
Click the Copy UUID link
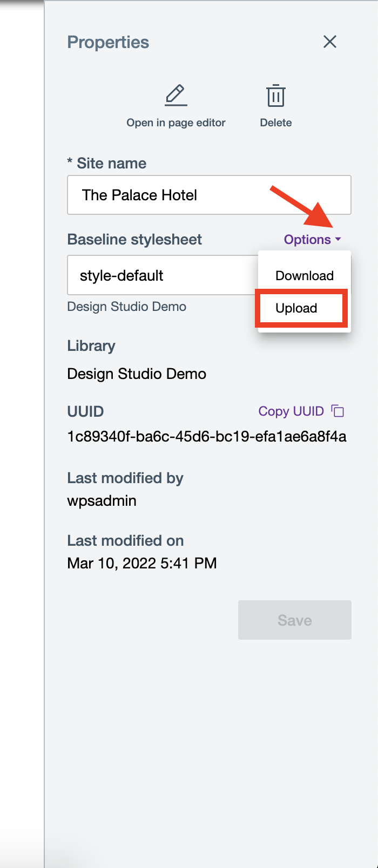click(292, 411)
